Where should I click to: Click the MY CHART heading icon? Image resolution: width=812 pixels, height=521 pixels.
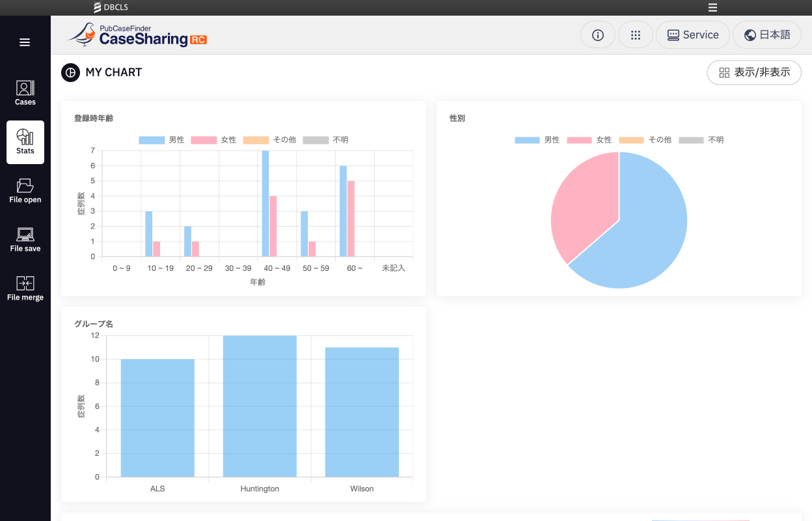[x=70, y=72]
